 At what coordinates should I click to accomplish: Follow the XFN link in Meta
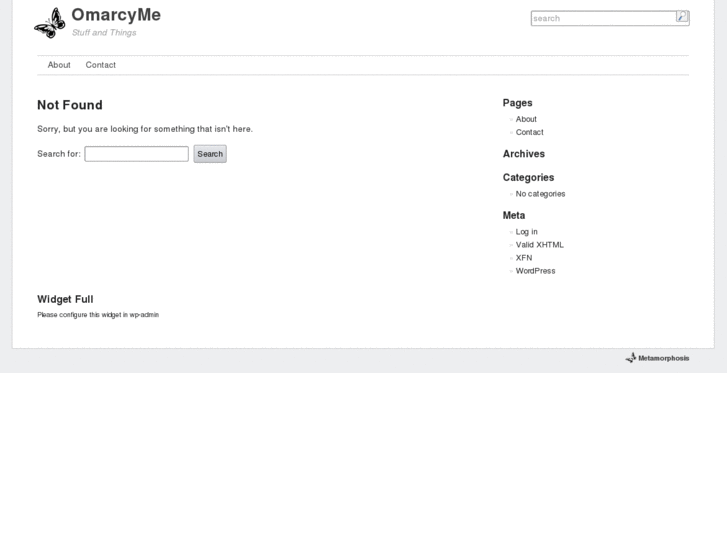pyautogui.click(x=524, y=258)
